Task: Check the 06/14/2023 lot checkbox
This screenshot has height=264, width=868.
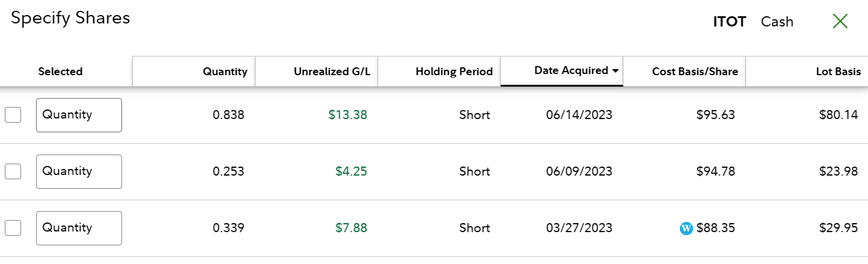Action: pyautogui.click(x=13, y=115)
